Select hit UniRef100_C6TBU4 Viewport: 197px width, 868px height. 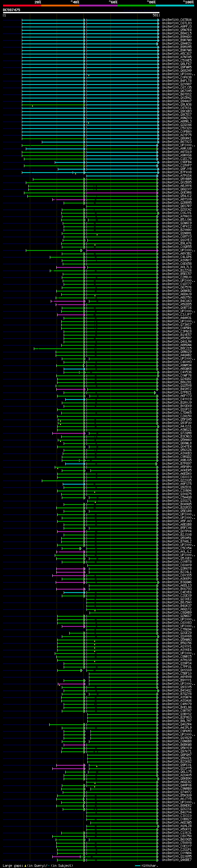(176, 20)
